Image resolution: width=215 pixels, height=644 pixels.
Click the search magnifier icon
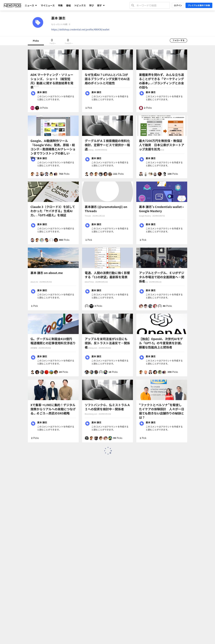(x=133, y=5)
